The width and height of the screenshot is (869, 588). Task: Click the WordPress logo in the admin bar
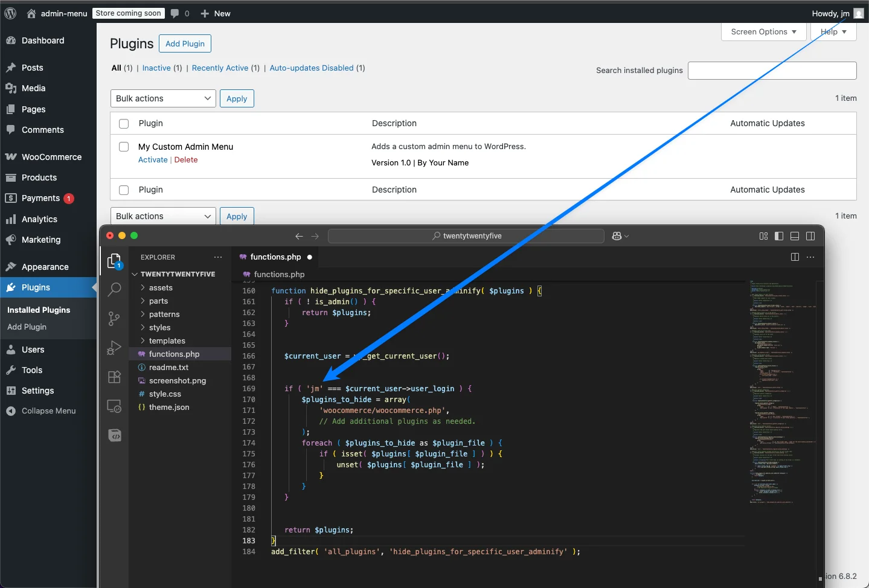click(x=10, y=13)
